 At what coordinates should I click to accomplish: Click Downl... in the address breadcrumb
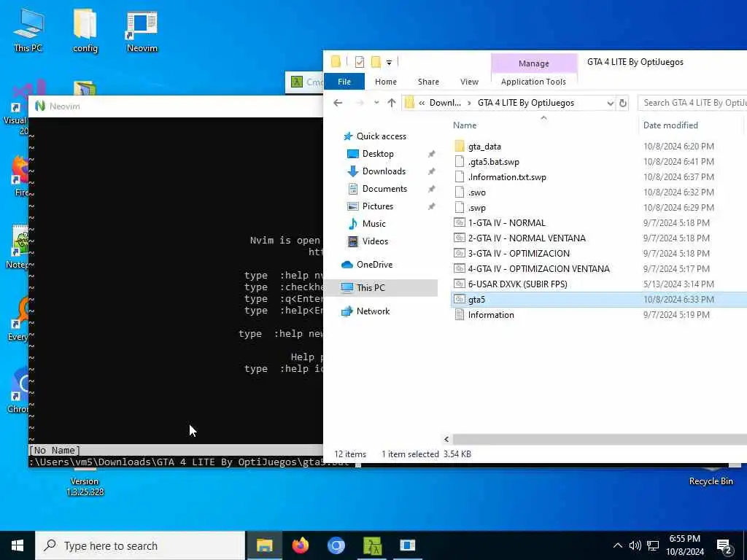[445, 103]
